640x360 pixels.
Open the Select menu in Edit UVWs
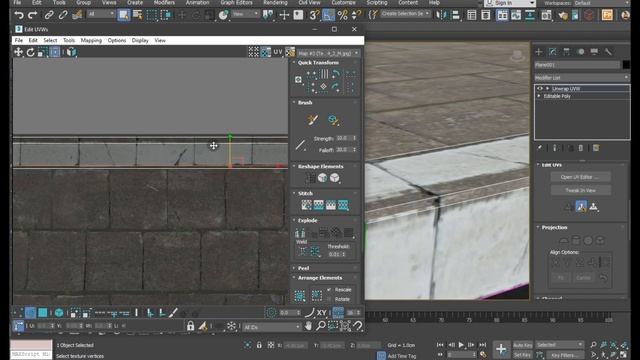click(x=50, y=40)
